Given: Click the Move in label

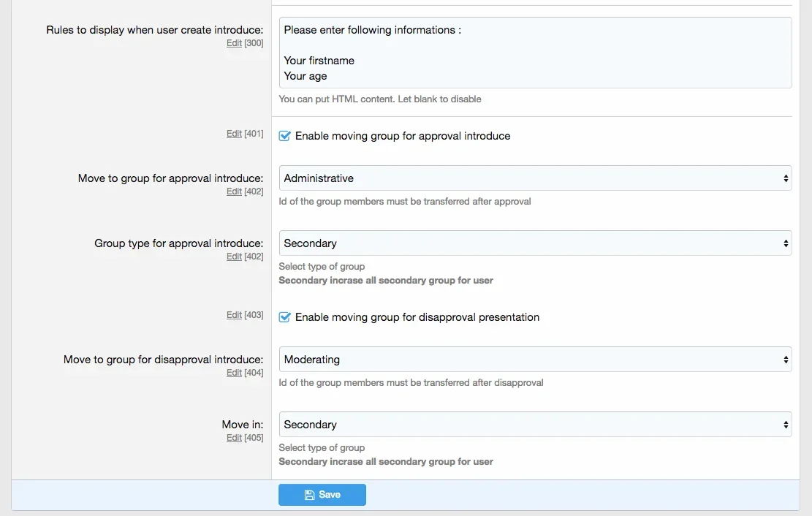Looking at the screenshot, I should pyautogui.click(x=243, y=425).
